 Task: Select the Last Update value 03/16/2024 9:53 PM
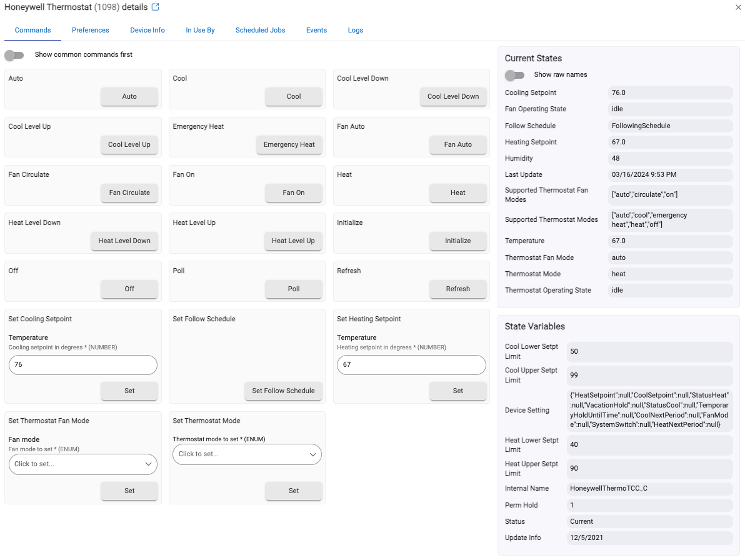(671, 175)
